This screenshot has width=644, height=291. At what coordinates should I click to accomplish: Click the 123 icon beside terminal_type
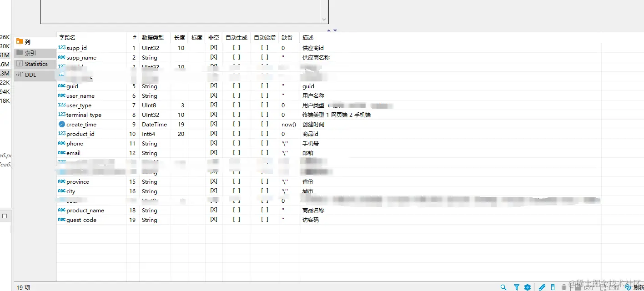tap(62, 115)
